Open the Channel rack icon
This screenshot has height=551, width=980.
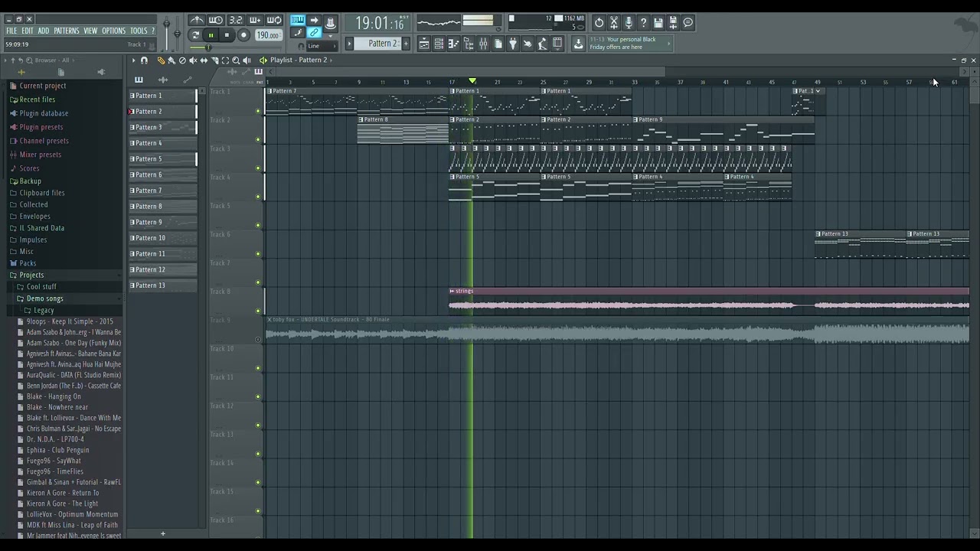pyautogui.click(x=439, y=44)
